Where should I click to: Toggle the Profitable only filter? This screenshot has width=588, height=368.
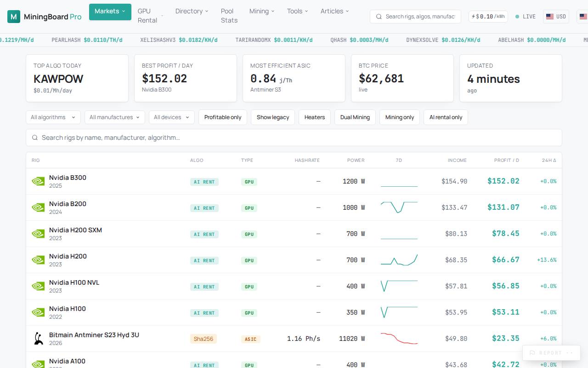click(x=223, y=117)
